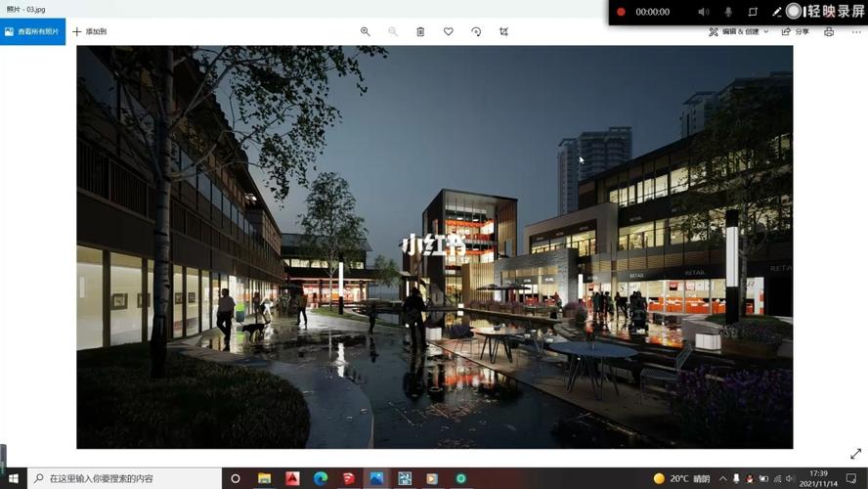Click the 分享 share button
This screenshot has width=868, height=489.
[795, 31]
